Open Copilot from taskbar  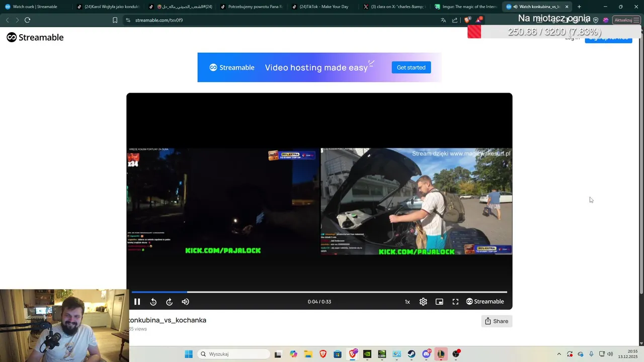(293, 354)
